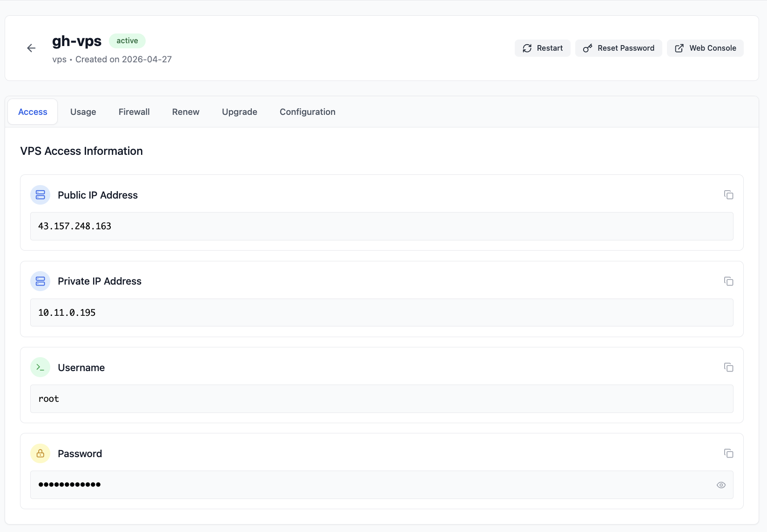767x532 pixels.
Task: Copy the Username value
Action: 728,367
